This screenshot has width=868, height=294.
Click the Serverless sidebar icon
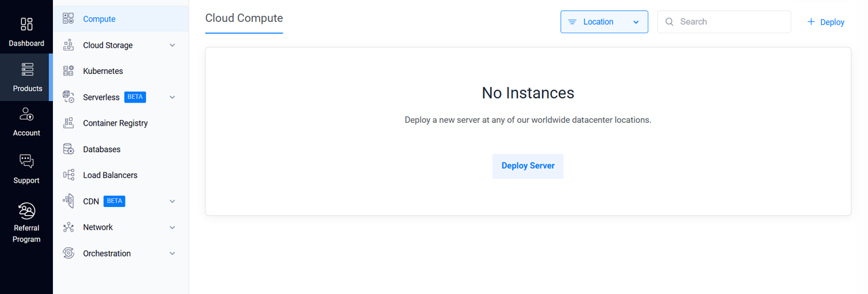coord(68,97)
